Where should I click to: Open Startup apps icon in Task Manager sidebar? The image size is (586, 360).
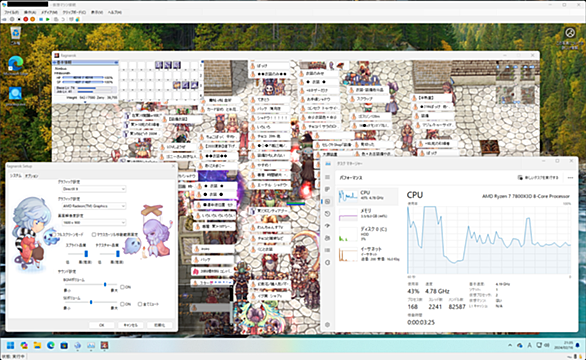pos(328,226)
